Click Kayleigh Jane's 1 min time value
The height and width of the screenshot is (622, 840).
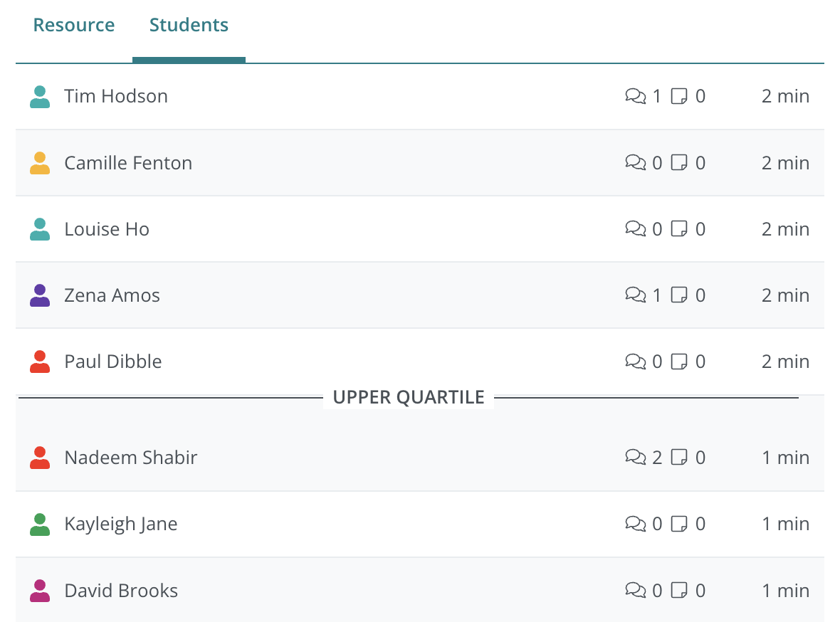point(785,524)
